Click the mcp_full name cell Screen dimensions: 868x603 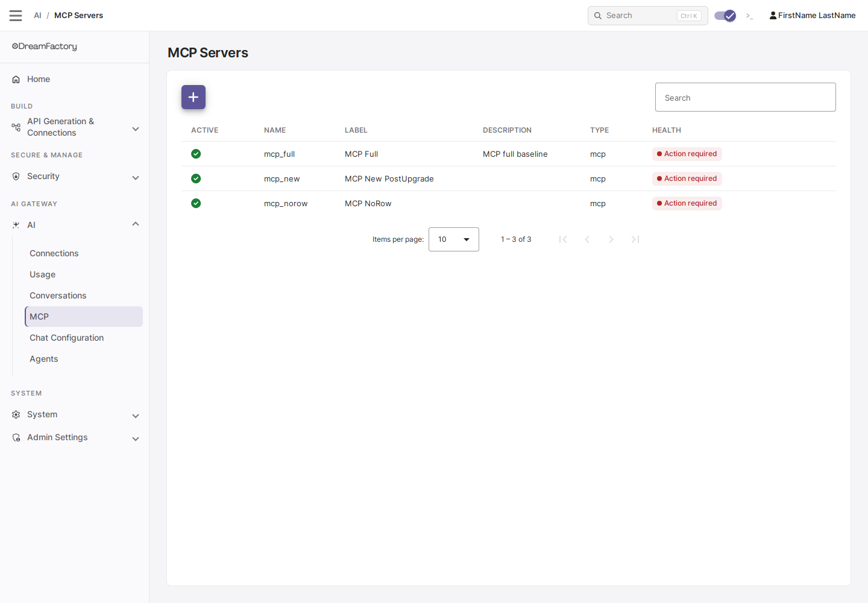[x=280, y=154]
